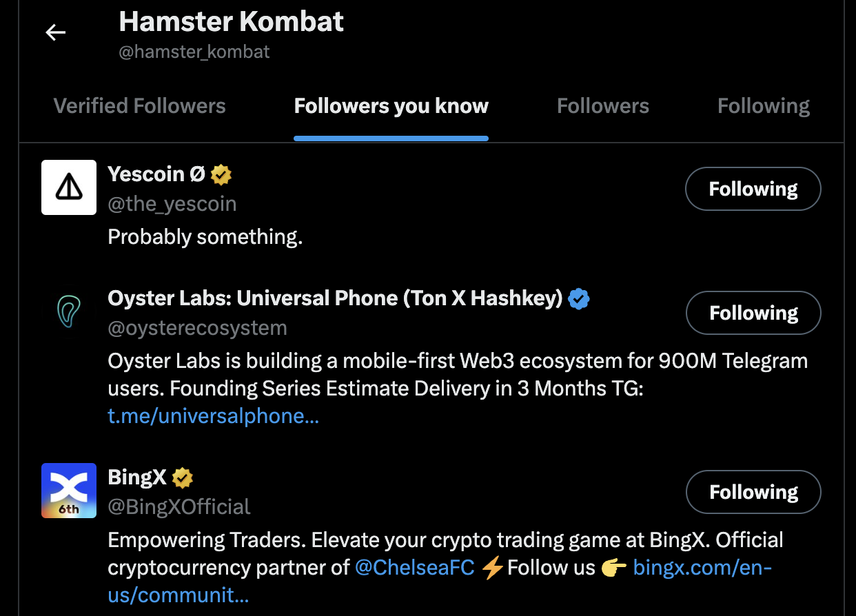Open the t.me/universalphone link
Viewport: 856px width, 616px height.
(213, 416)
